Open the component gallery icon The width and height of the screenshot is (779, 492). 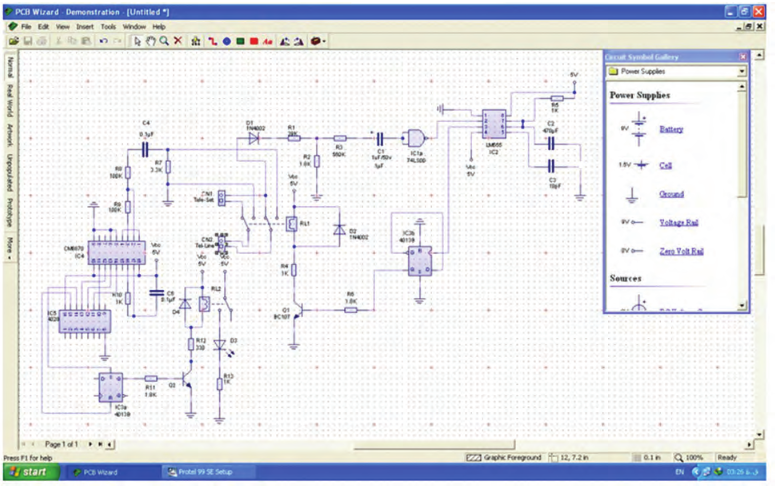coord(196,41)
